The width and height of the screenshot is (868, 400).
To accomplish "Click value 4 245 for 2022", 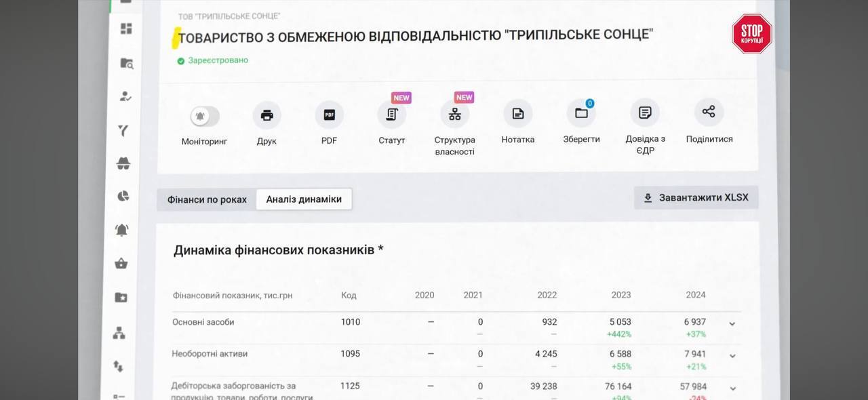I will pos(546,354).
